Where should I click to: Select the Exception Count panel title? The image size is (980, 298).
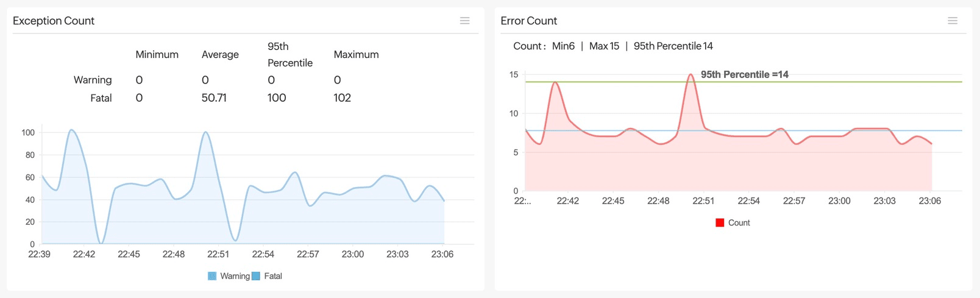[54, 21]
